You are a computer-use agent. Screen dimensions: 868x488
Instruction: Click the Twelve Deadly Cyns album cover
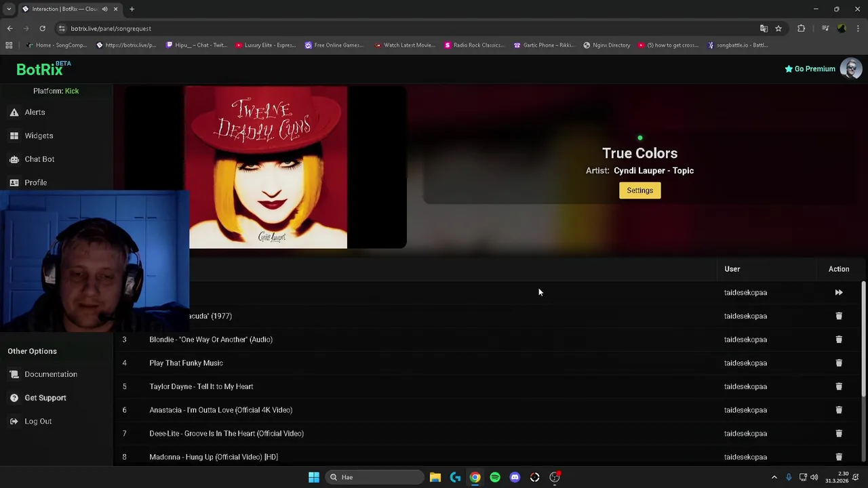click(266, 167)
